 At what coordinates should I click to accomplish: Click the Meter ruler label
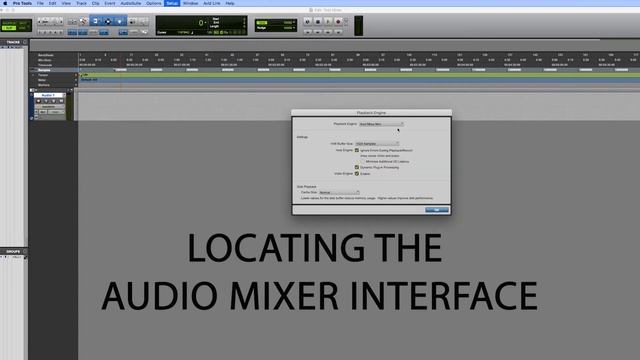pyautogui.click(x=42, y=80)
